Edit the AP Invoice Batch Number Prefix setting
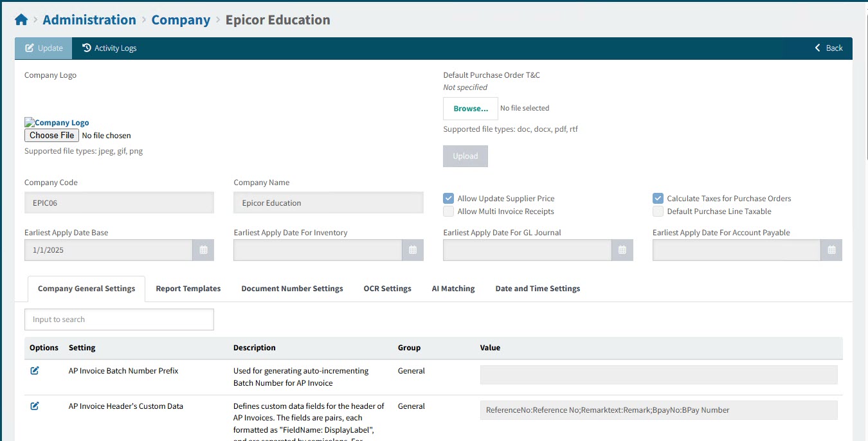 35,371
